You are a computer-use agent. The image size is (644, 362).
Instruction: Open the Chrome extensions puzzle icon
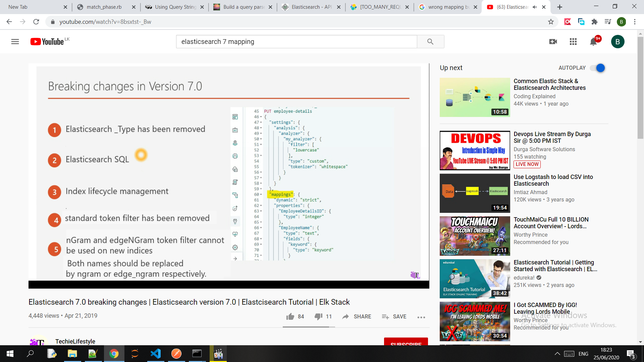(594, 22)
